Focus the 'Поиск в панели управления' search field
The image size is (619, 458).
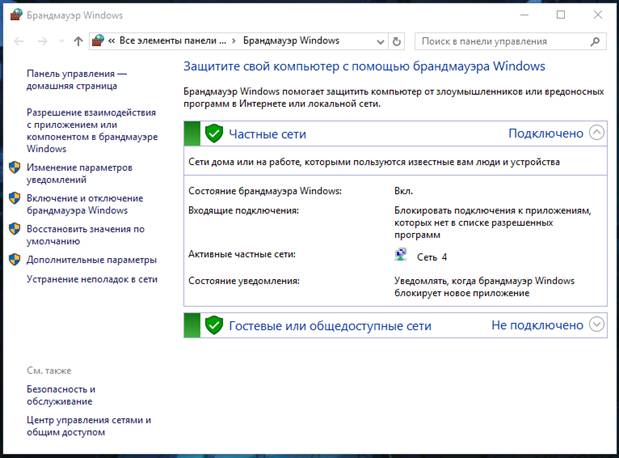510,41
